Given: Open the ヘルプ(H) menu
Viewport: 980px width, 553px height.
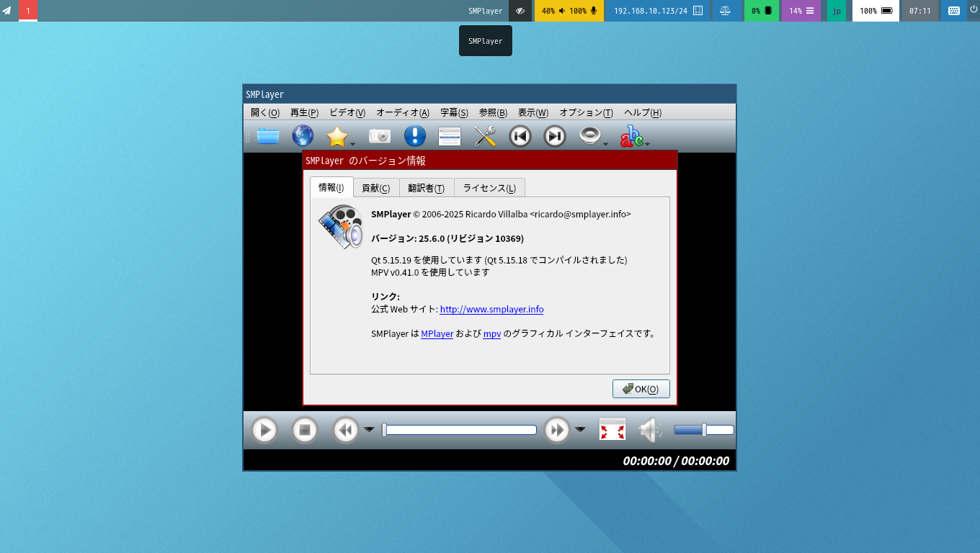Looking at the screenshot, I should [x=643, y=112].
